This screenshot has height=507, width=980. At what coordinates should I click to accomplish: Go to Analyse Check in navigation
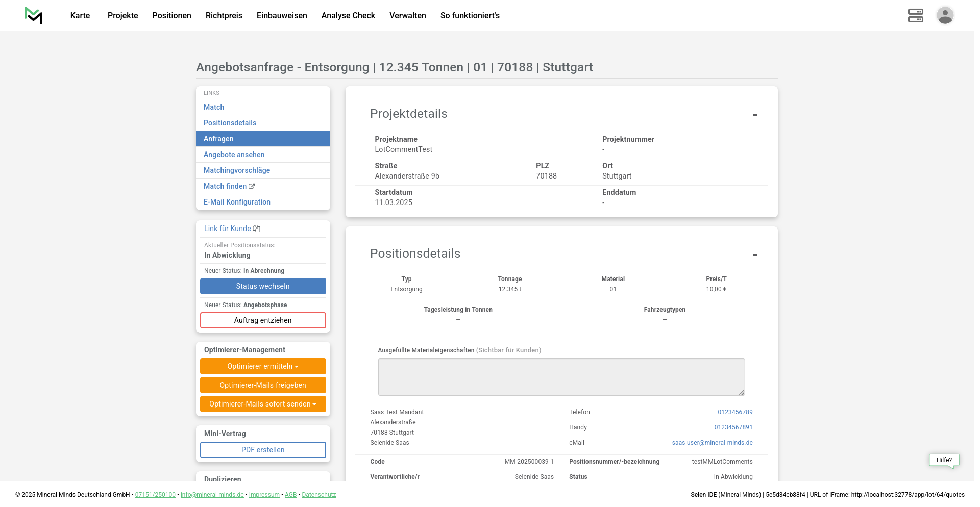click(x=348, y=15)
